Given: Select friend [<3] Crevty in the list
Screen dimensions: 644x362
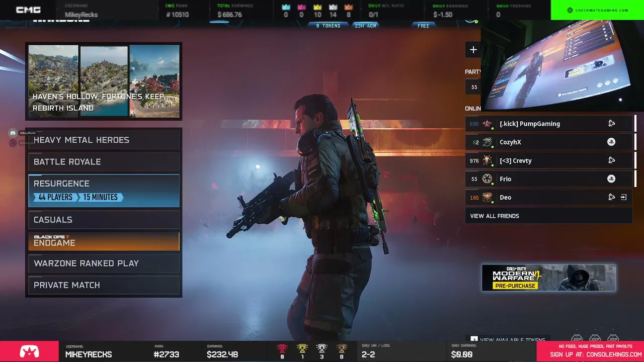Looking at the screenshot, I should [548, 160].
